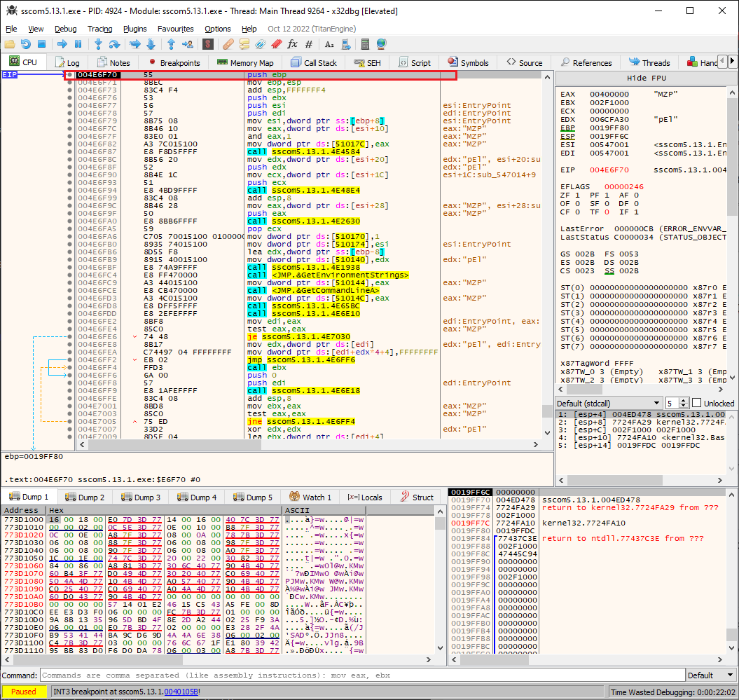Click the fx functions toolbar icon
The width and height of the screenshot is (739, 700).
coord(292,44)
